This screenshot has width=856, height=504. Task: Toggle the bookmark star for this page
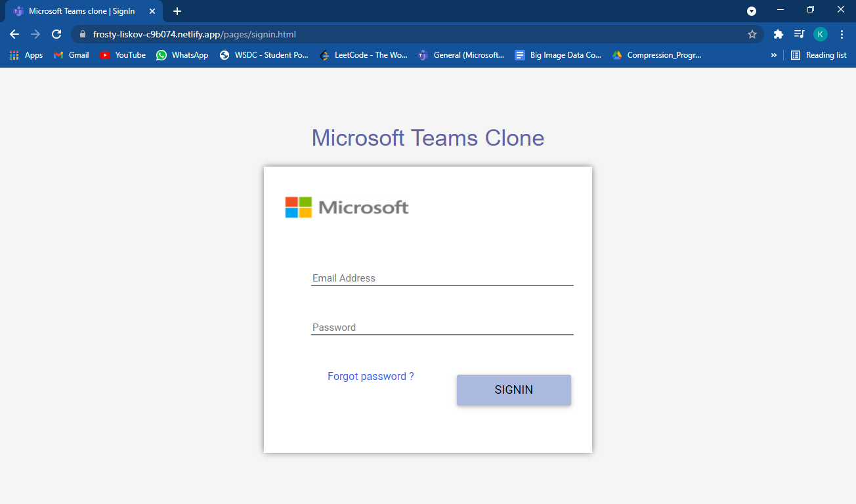tap(752, 33)
